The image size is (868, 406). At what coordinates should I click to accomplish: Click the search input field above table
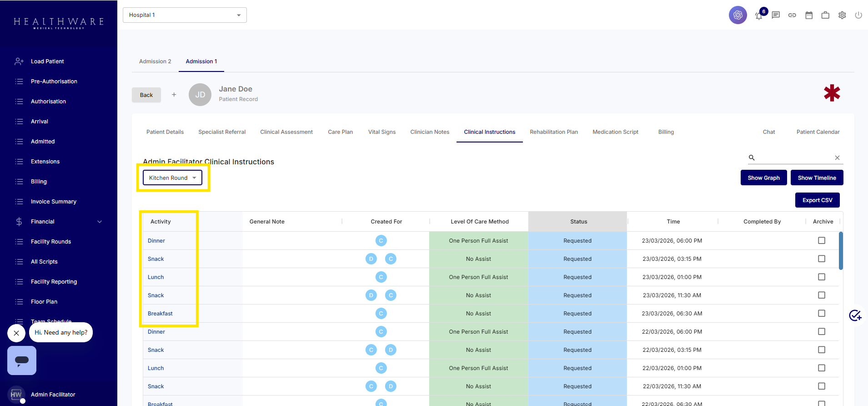tap(793, 157)
